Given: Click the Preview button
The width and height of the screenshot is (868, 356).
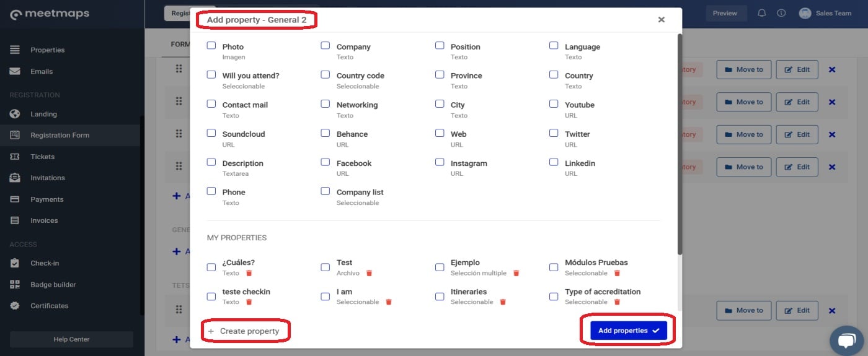Looking at the screenshot, I should click(725, 13).
